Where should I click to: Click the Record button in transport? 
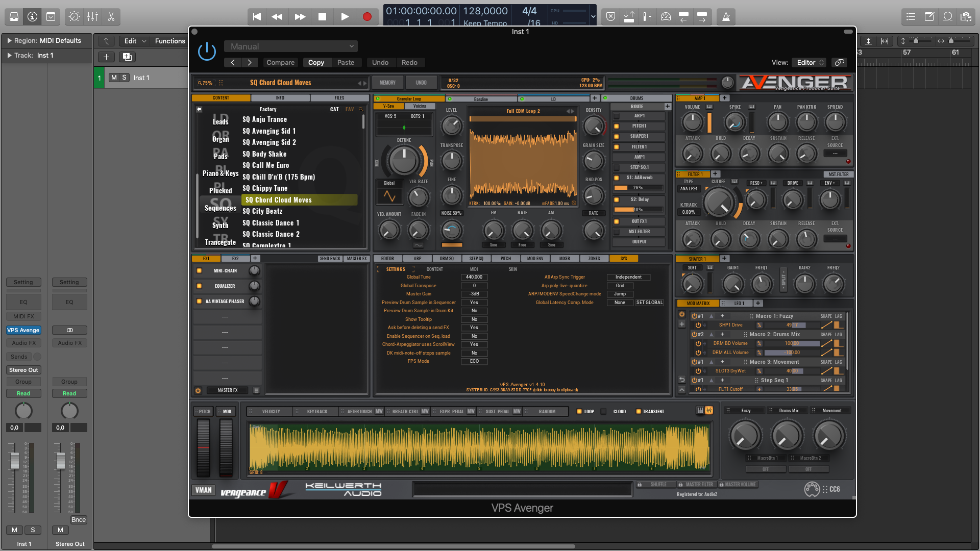366,17
